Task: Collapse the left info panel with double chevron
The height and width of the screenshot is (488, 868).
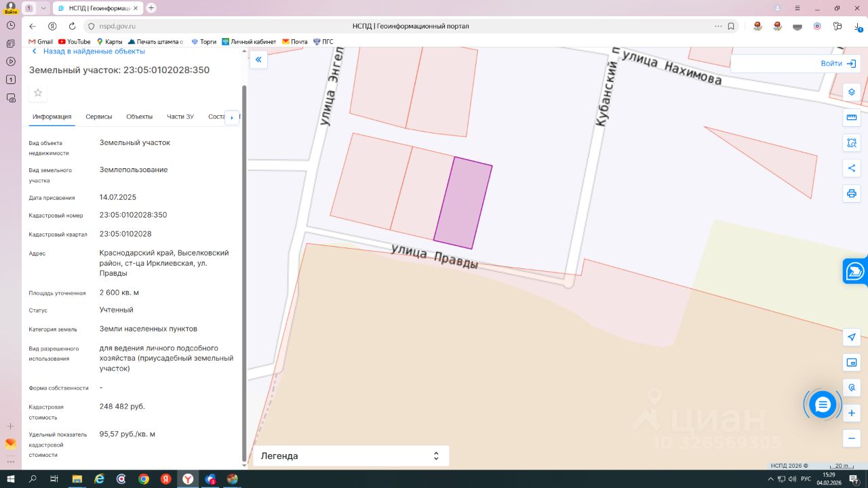Action: [x=258, y=60]
